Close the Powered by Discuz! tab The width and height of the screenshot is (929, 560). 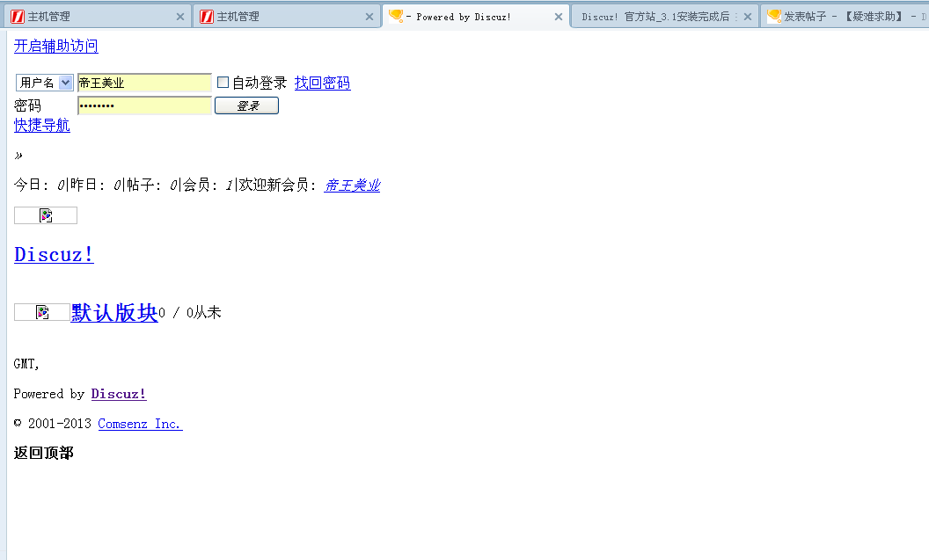coord(558,18)
